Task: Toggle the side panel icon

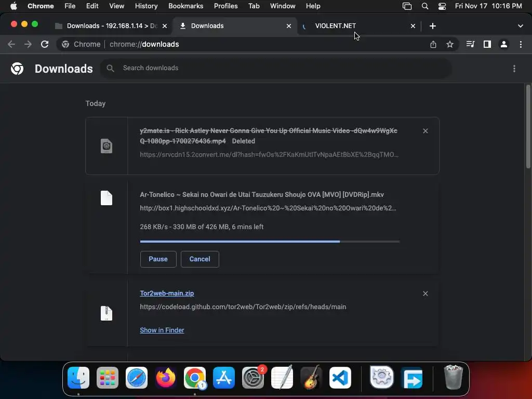Action: [x=487, y=44]
